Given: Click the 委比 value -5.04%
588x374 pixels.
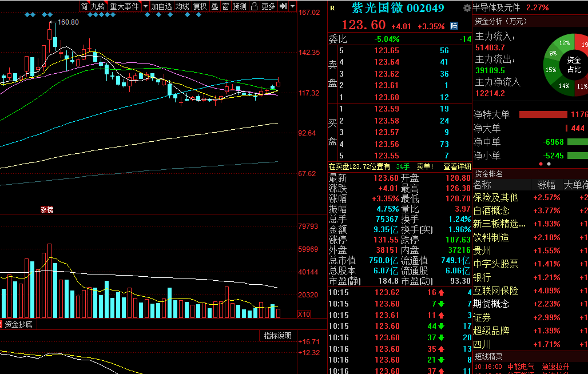Looking at the screenshot, I should point(387,39).
